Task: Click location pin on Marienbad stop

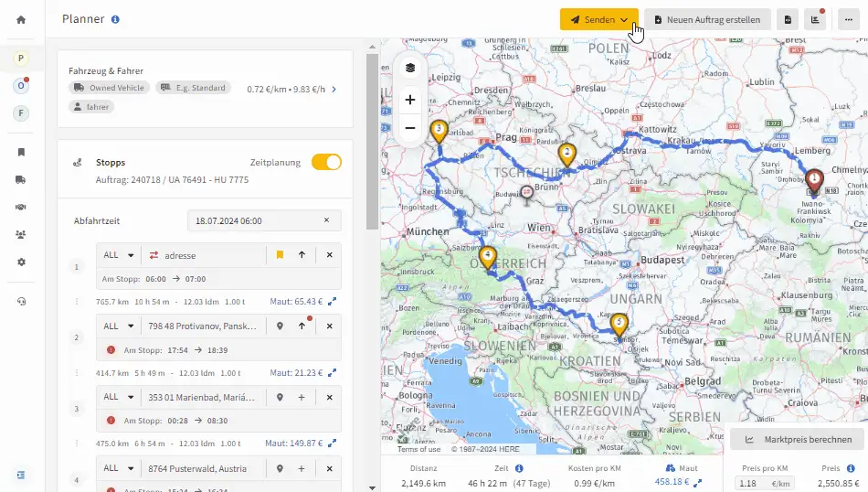Action: [281, 397]
